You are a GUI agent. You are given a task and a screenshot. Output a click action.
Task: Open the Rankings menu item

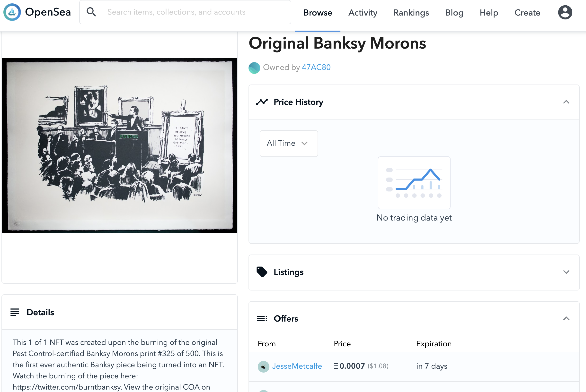(411, 12)
